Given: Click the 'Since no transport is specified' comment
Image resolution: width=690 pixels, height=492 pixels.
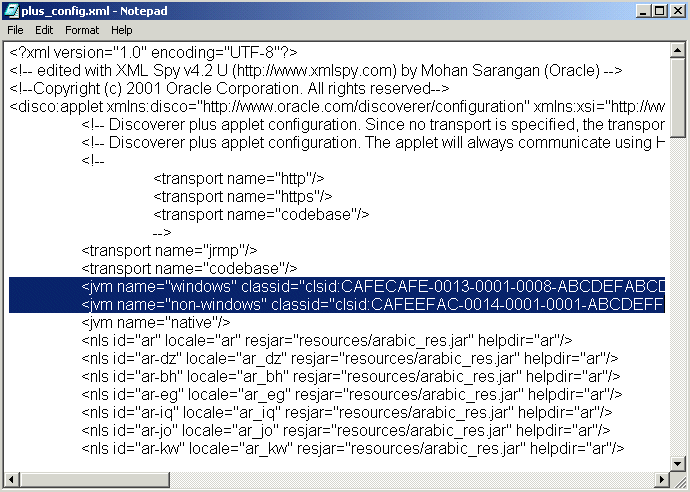Looking at the screenshot, I should click(x=373, y=125).
